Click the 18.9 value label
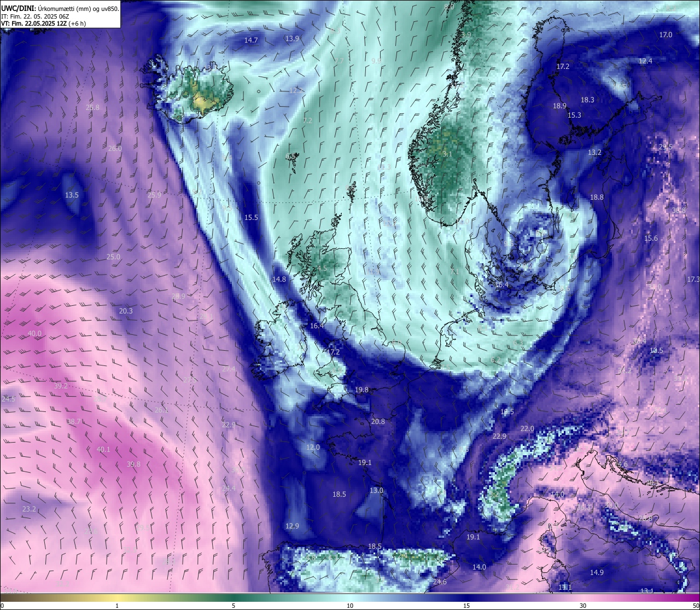This screenshot has width=700, height=610. [x=559, y=106]
